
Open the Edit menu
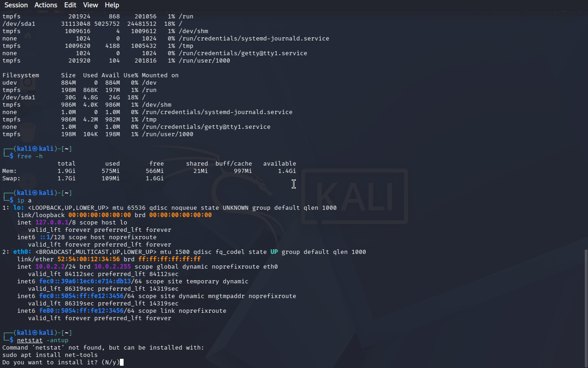click(70, 5)
